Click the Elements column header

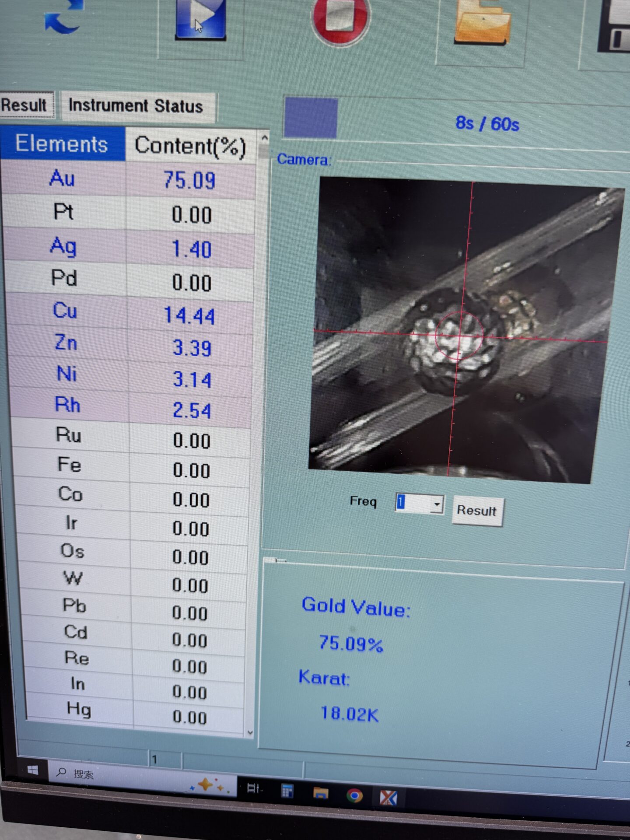[63, 143]
